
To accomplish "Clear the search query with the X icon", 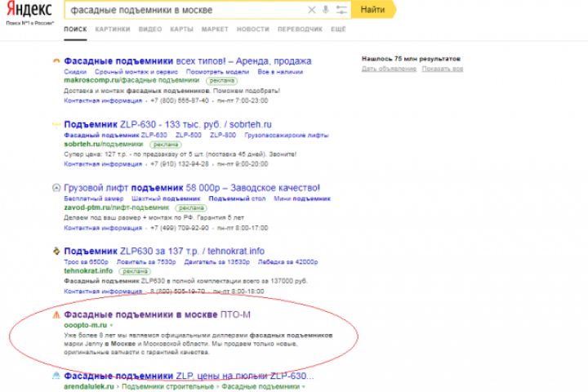I will point(312,10).
